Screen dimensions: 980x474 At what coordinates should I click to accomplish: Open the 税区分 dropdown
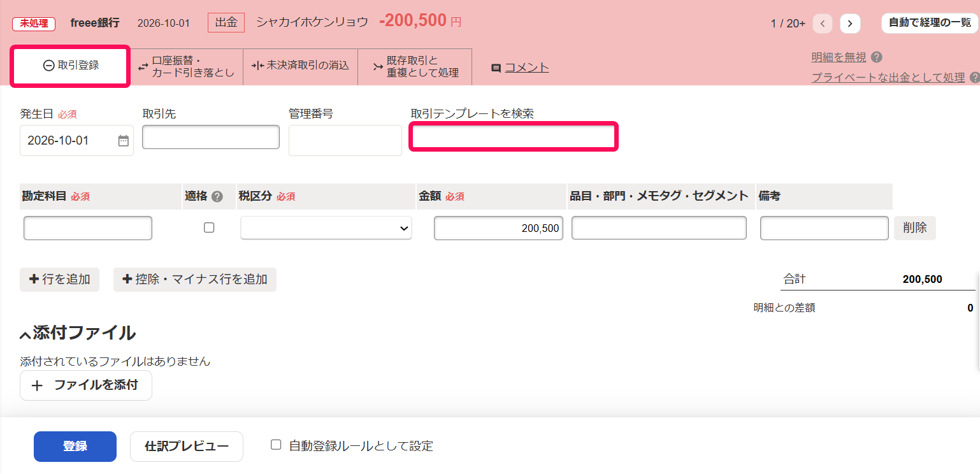pos(326,228)
